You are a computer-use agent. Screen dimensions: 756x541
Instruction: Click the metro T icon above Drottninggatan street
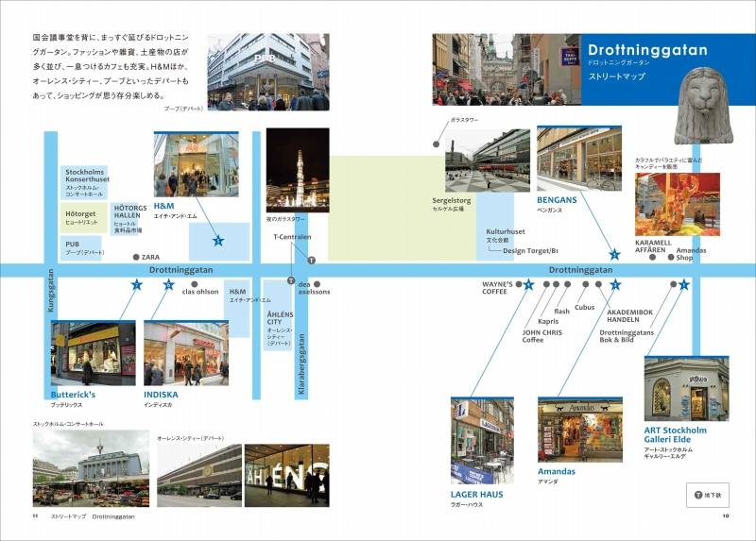click(x=312, y=261)
